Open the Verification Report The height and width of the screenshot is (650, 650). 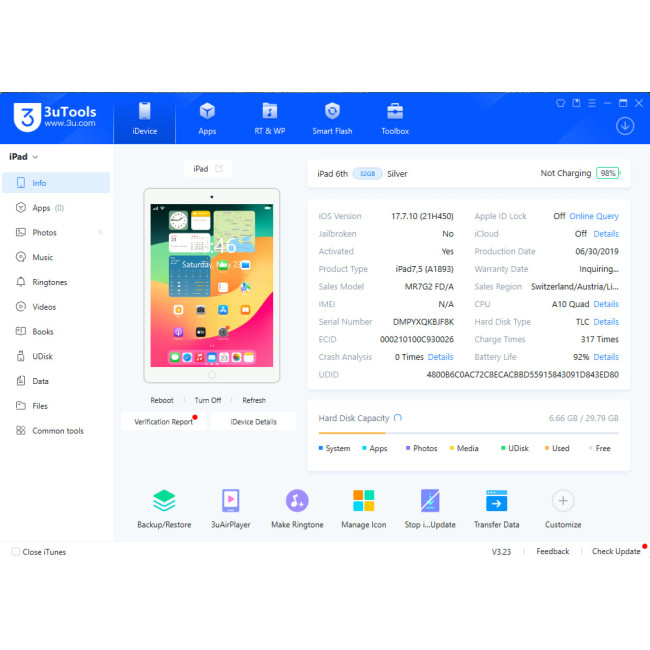click(x=163, y=422)
